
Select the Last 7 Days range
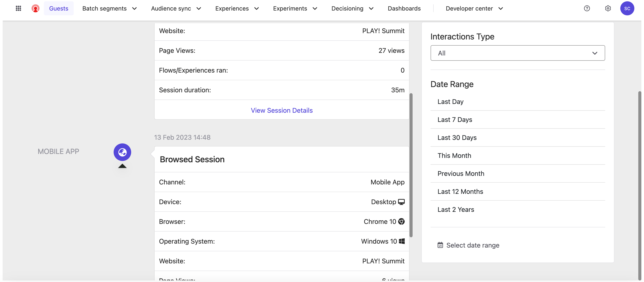click(454, 120)
